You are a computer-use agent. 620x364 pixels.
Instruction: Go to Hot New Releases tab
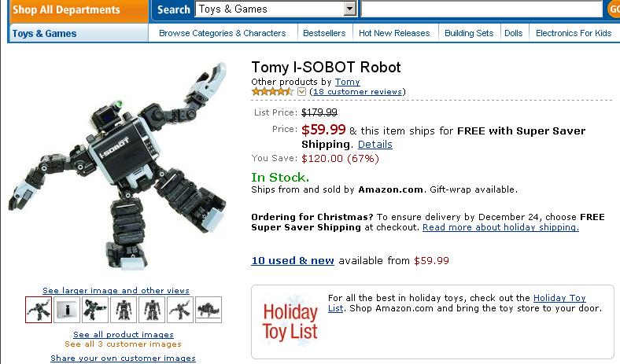394,33
